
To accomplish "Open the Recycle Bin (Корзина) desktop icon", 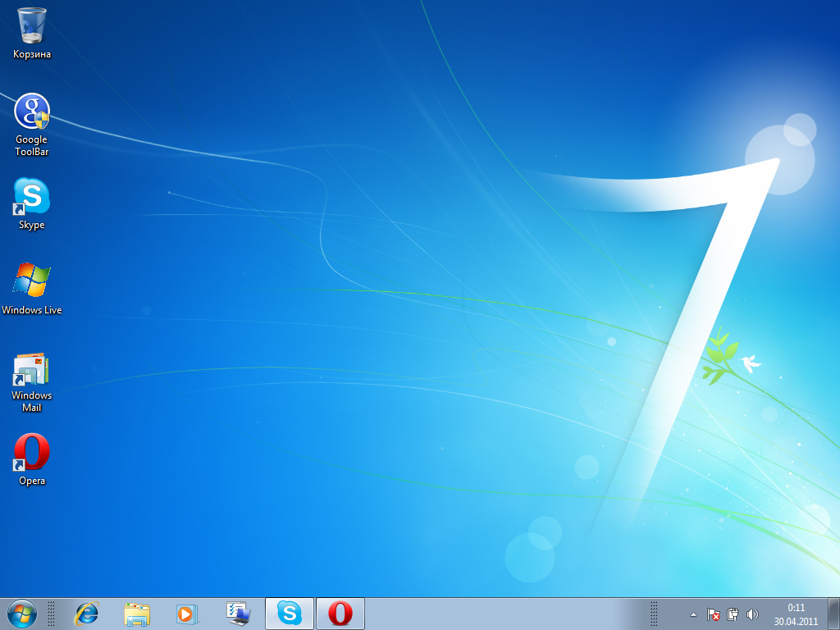I will (x=32, y=25).
